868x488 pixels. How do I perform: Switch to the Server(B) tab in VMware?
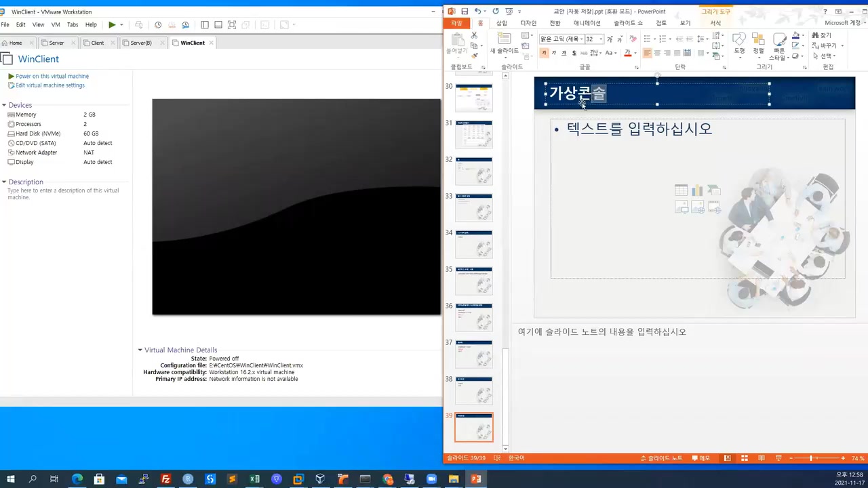tap(140, 43)
